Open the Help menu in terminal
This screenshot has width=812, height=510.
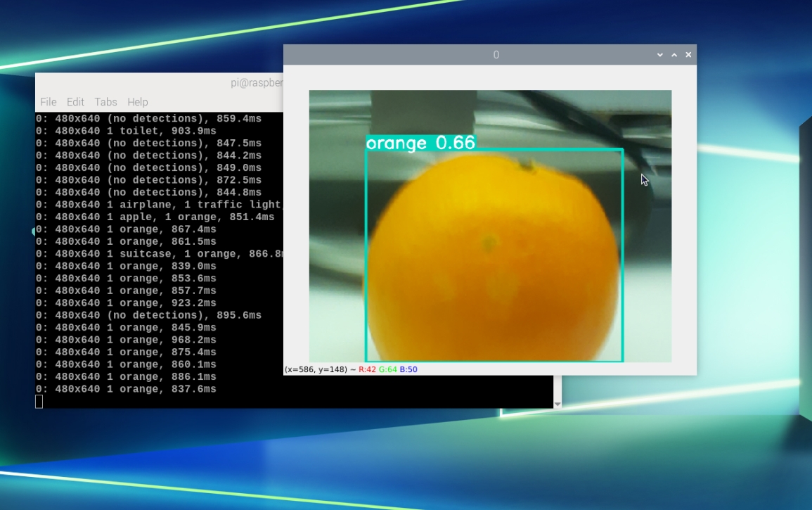point(138,102)
